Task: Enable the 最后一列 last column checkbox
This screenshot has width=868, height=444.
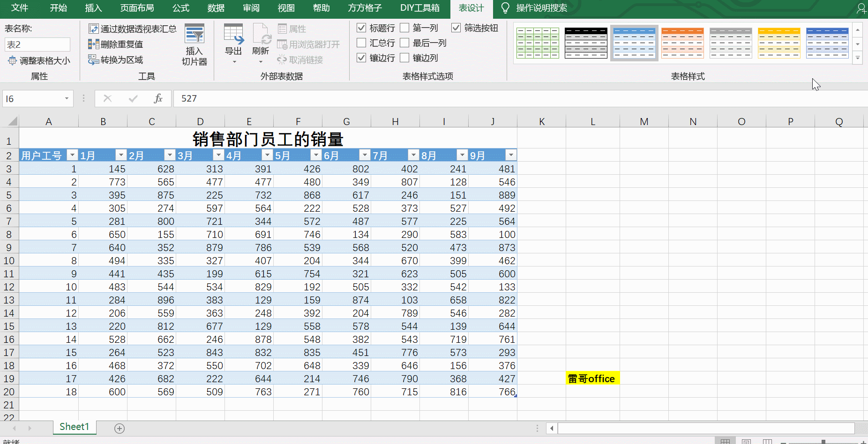Action: pos(404,43)
